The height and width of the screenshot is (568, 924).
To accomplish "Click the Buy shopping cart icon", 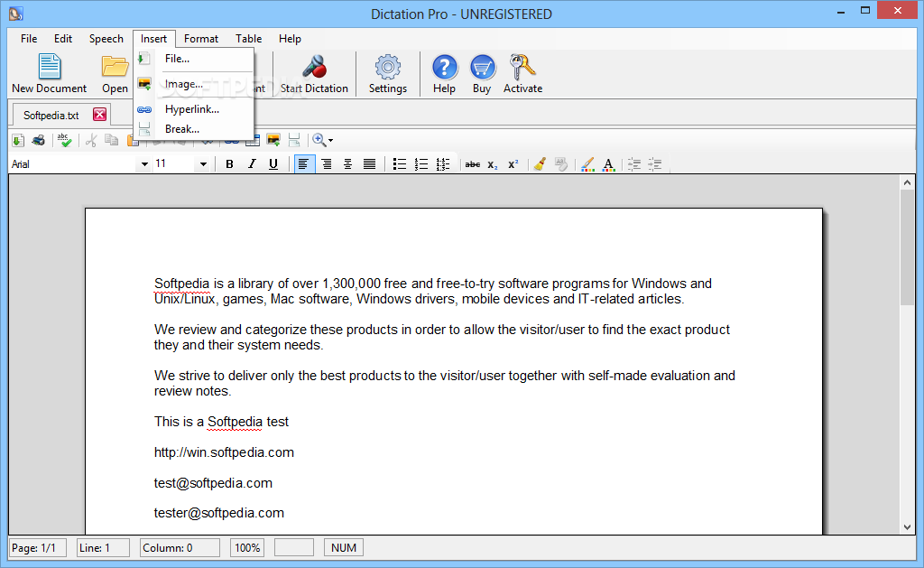I will [x=482, y=67].
